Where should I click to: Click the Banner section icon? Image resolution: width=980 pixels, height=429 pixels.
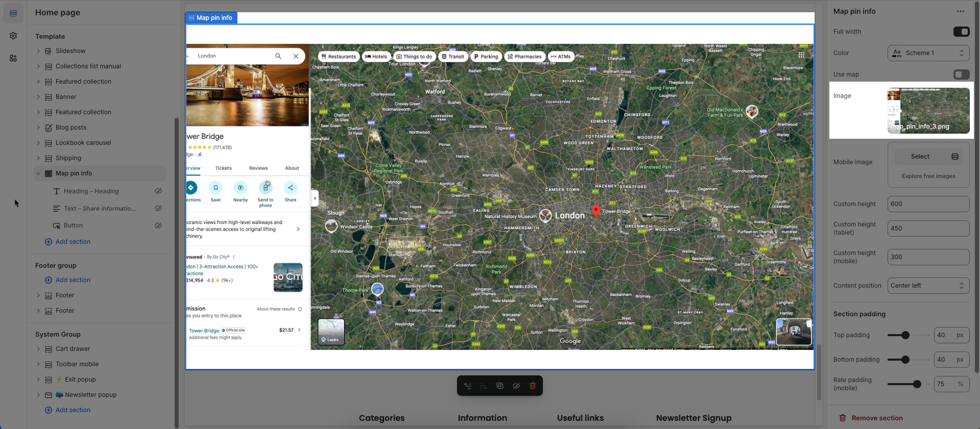tap(49, 97)
